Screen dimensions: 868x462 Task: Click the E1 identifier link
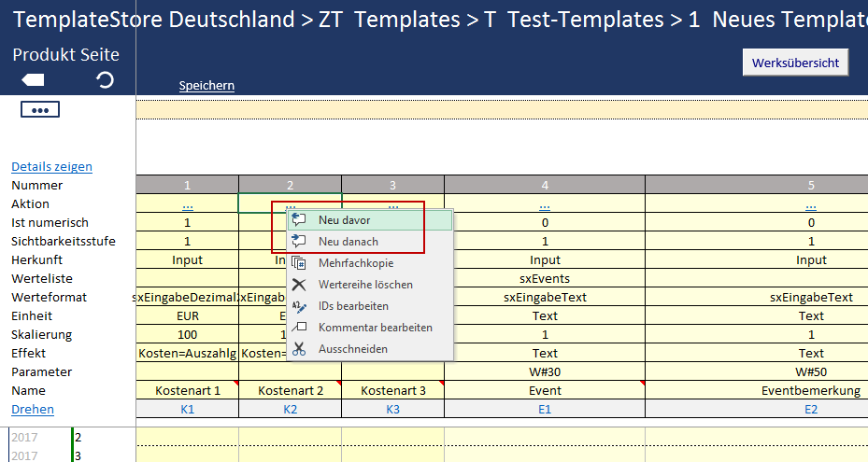545,410
